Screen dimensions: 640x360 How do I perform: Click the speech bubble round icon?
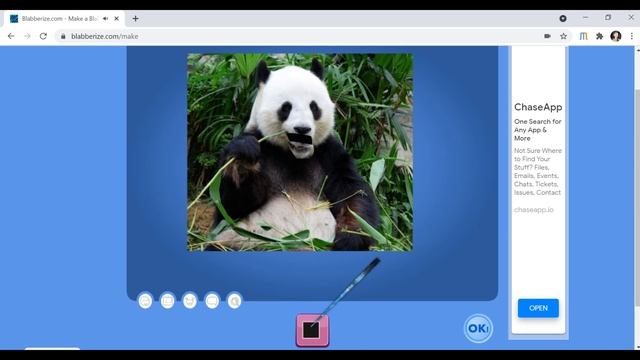(x=212, y=301)
